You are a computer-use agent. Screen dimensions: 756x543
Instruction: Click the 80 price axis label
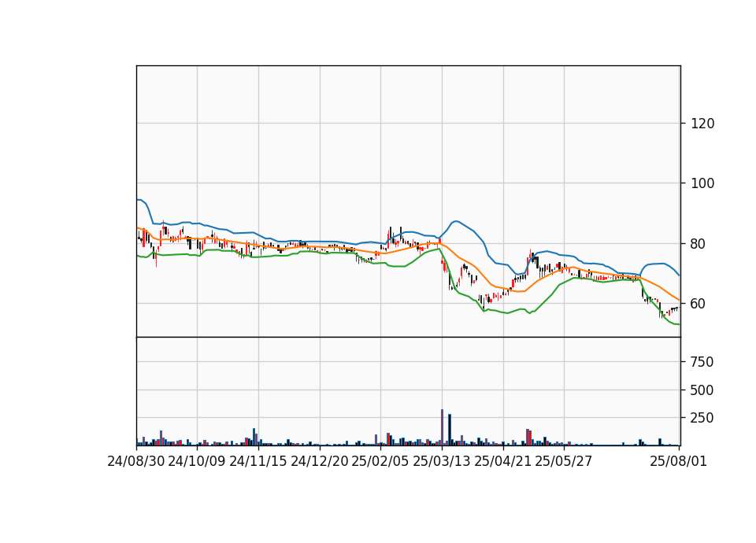point(699,244)
